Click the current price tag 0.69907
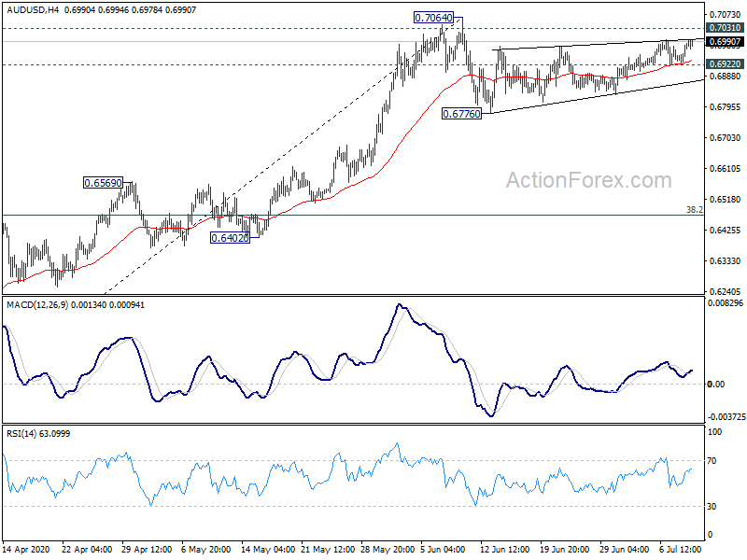Screen dimensions: 747x560 point(725,42)
